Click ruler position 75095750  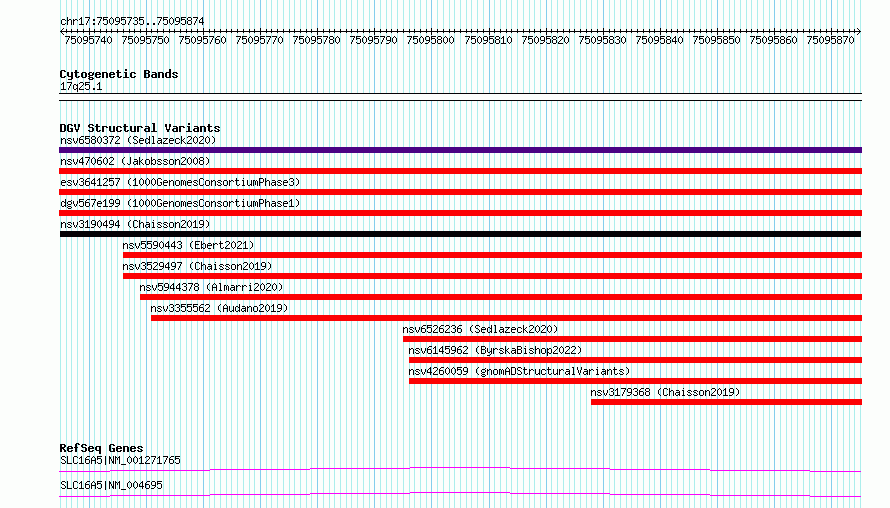coord(145,40)
